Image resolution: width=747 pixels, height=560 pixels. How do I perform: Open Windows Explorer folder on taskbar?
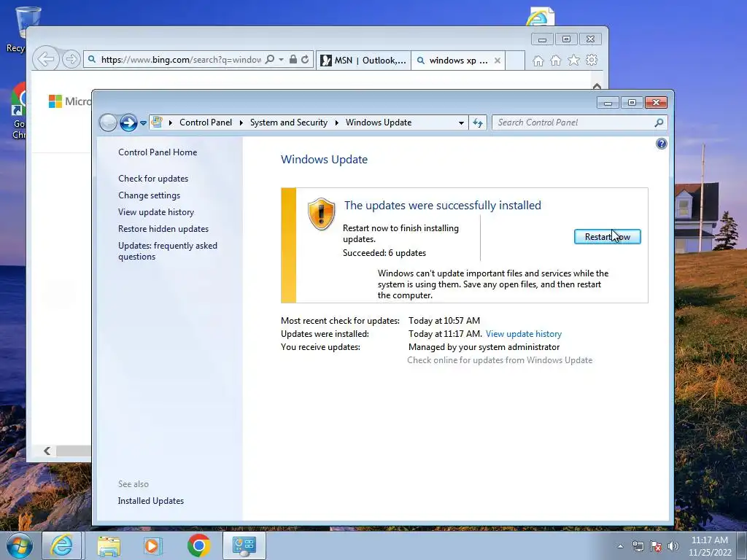point(109,546)
